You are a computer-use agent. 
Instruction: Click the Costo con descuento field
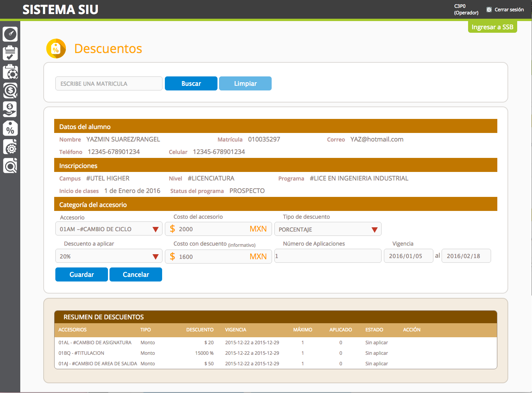pos(218,257)
